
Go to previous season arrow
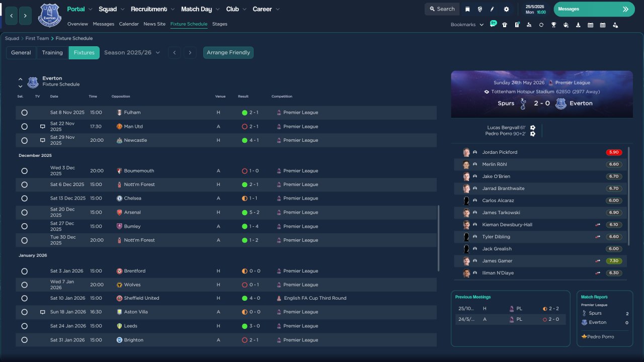point(175,53)
